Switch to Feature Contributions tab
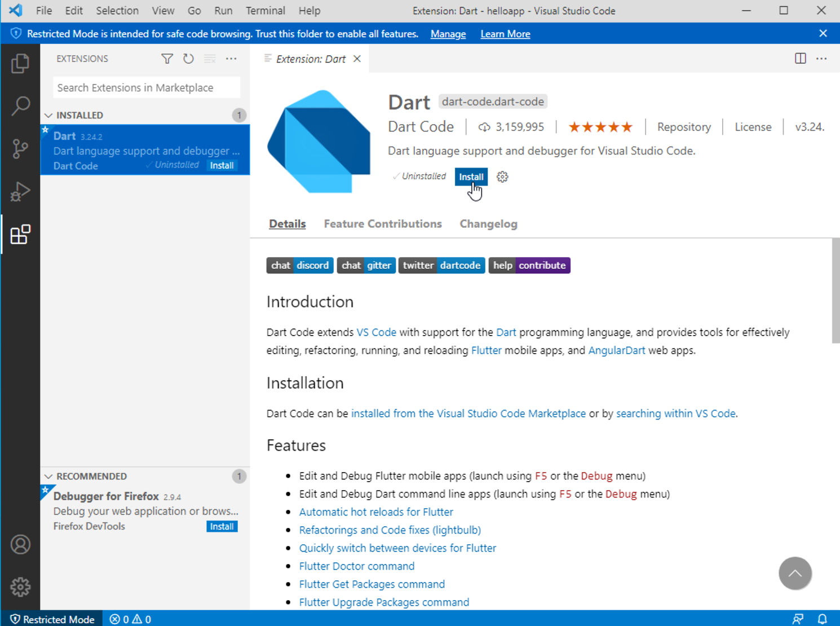Screen dimensions: 840x626 [383, 224]
